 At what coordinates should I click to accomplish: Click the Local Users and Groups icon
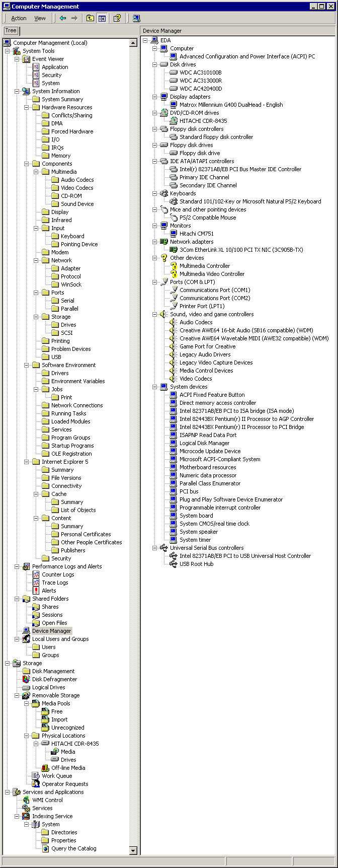pos(26,639)
